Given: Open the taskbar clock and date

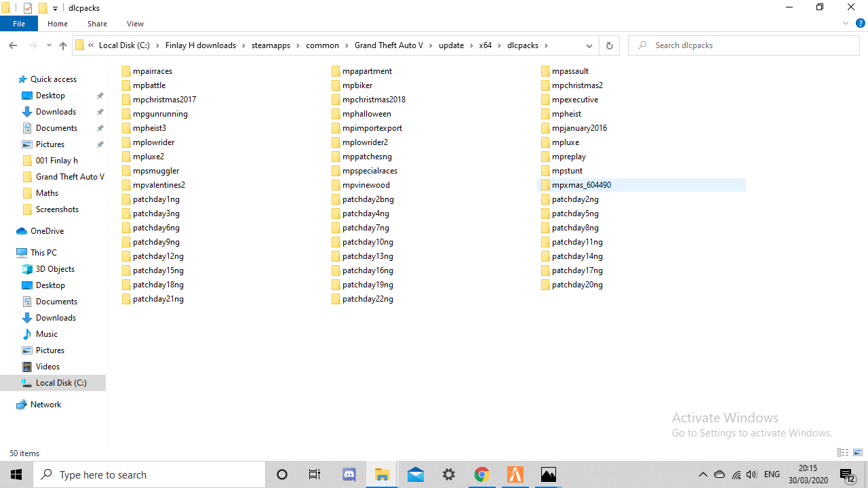Looking at the screenshot, I should 808,474.
